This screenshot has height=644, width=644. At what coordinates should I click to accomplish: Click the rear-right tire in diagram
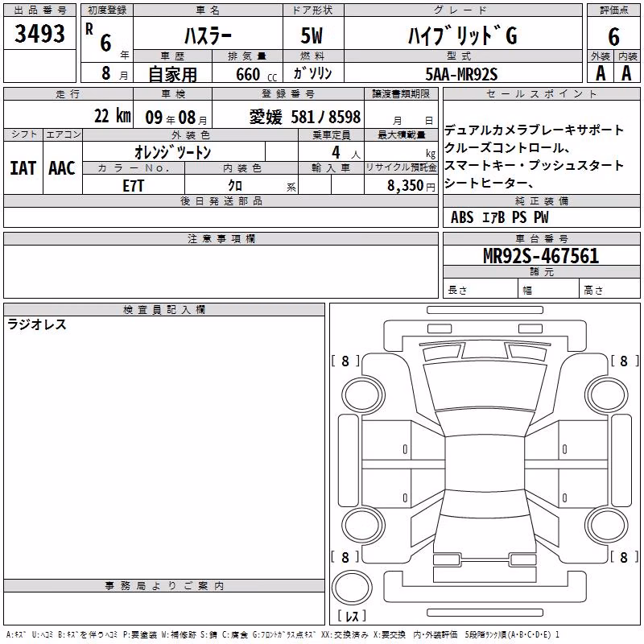607,526
